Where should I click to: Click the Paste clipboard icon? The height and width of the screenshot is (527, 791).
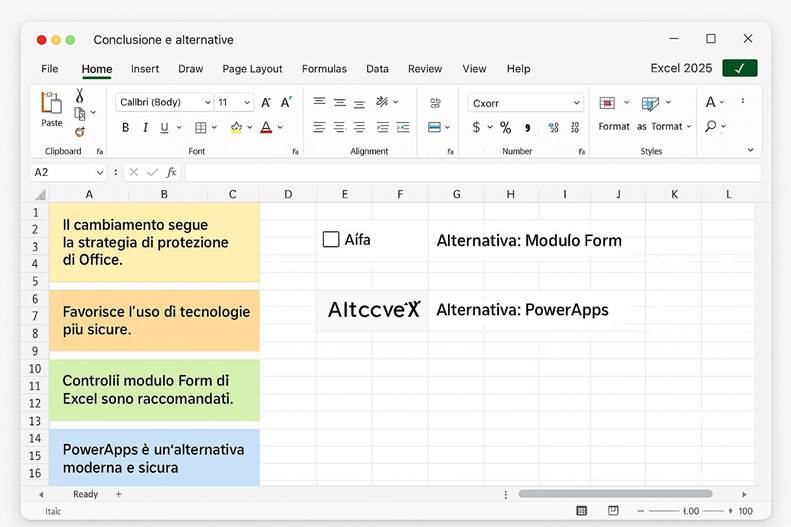[x=51, y=106]
